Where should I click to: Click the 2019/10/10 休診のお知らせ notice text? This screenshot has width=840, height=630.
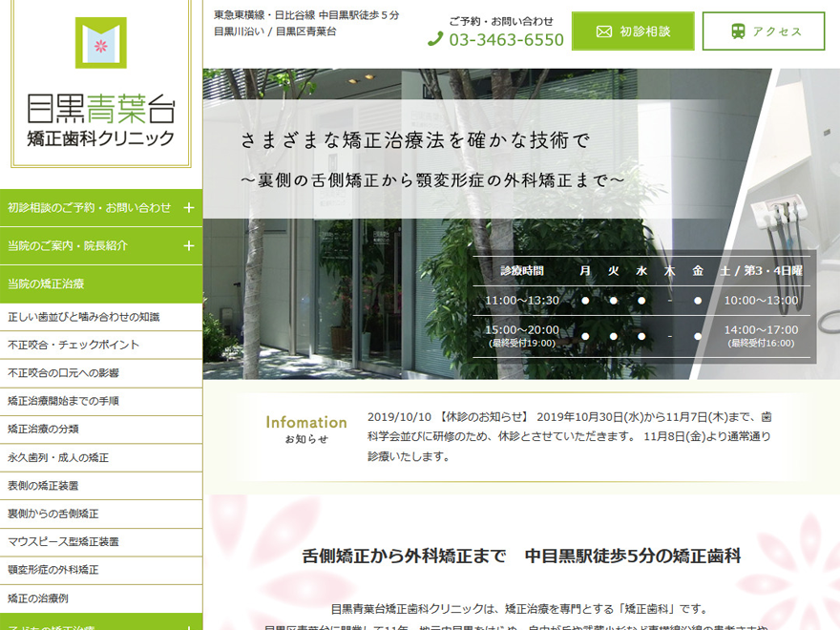pyautogui.click(x=570, y=436)
